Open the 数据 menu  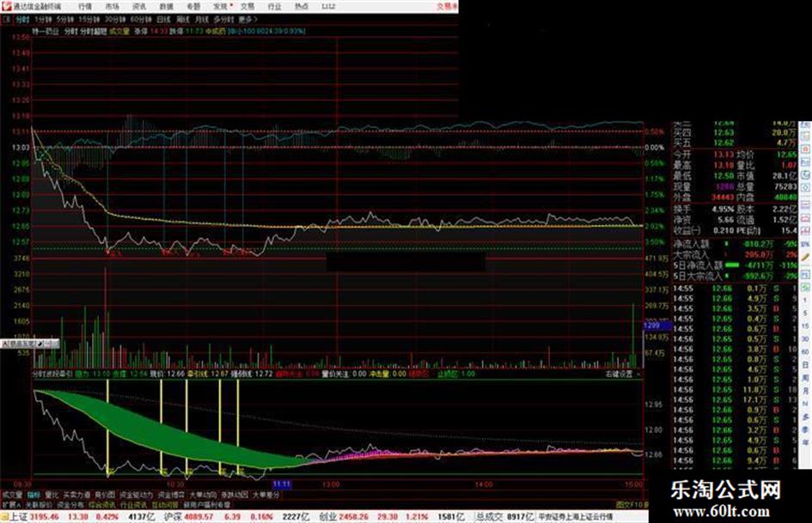click(x=166, y=7)
